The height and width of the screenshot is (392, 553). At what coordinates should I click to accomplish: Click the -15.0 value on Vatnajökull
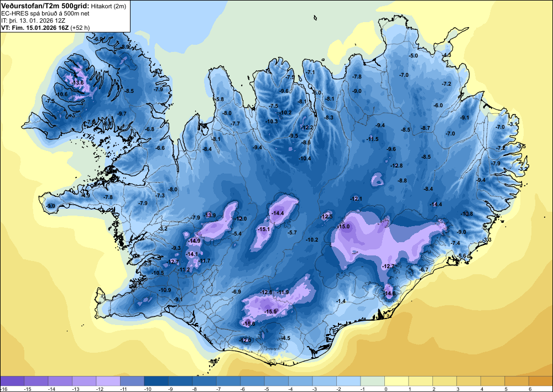344,226
